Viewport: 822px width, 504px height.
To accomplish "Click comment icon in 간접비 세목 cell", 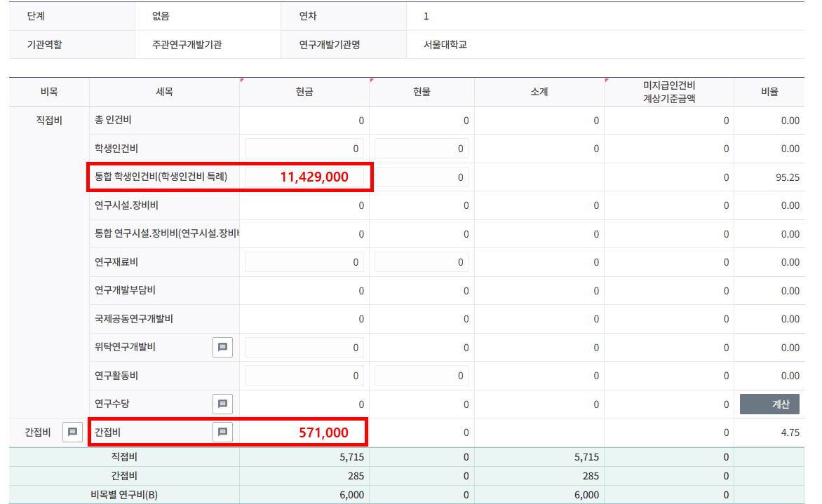I will tap(222, 433).
